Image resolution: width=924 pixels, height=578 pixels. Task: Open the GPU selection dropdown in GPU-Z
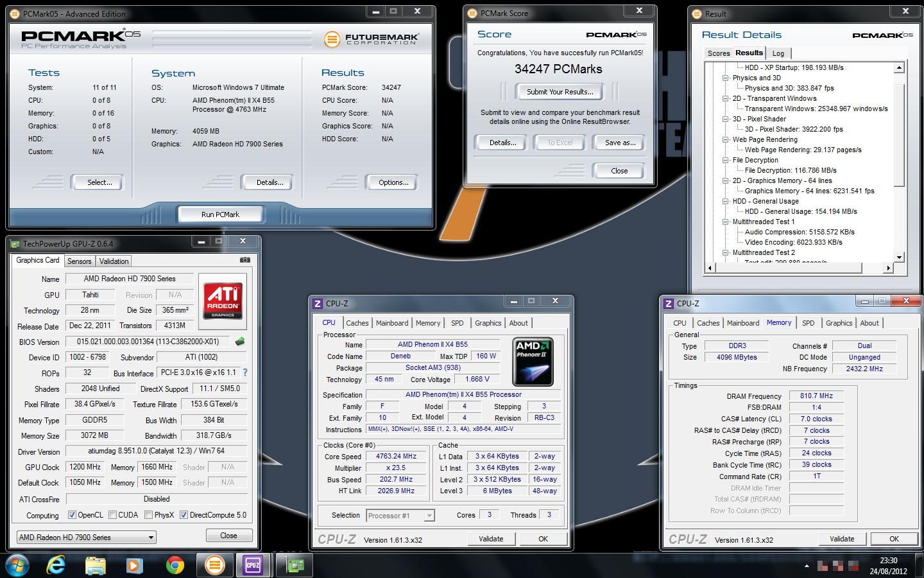[86, 537]
